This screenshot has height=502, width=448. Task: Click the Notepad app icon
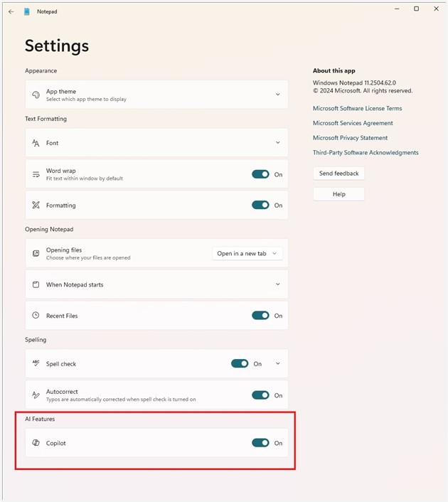(x=27, y=11)
